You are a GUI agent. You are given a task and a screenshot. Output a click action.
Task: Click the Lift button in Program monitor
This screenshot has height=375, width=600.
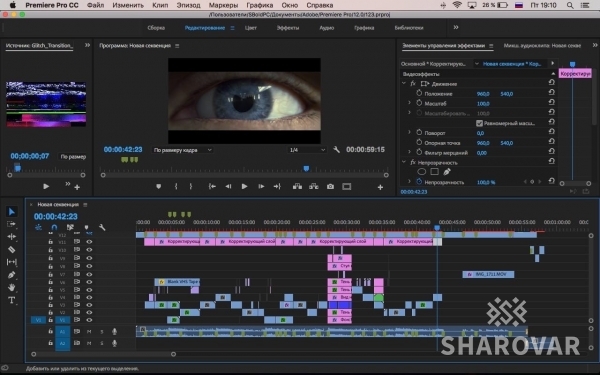click(297, 186)
